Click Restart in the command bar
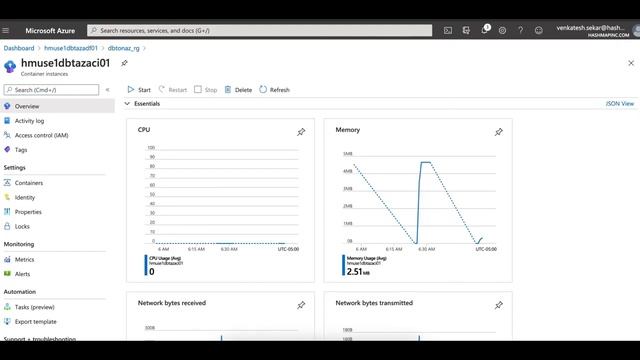 (173, 90)
